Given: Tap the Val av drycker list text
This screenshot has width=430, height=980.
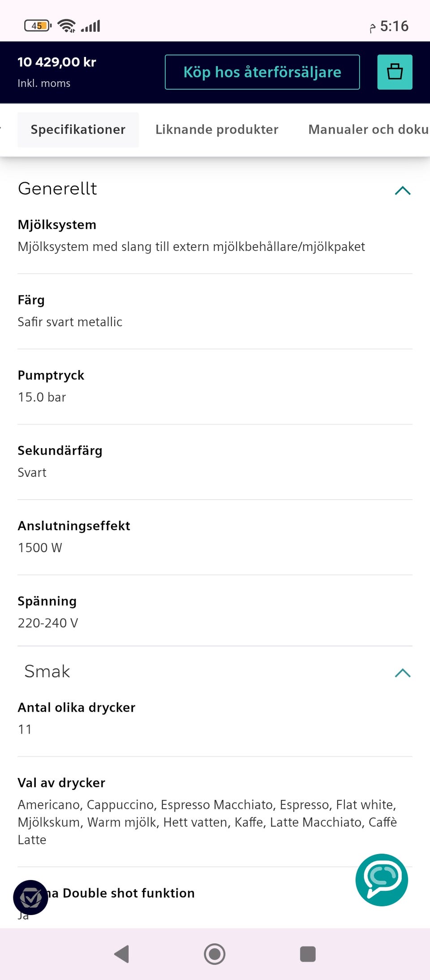Looking at the screenshot, I should pos(207,822).
